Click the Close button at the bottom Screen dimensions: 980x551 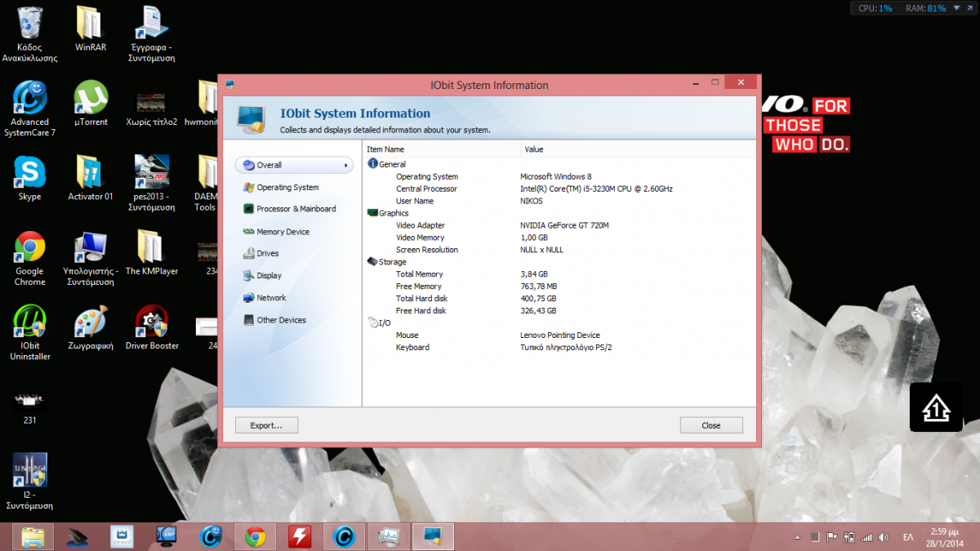pyautogui.click(x=711, y=425)
